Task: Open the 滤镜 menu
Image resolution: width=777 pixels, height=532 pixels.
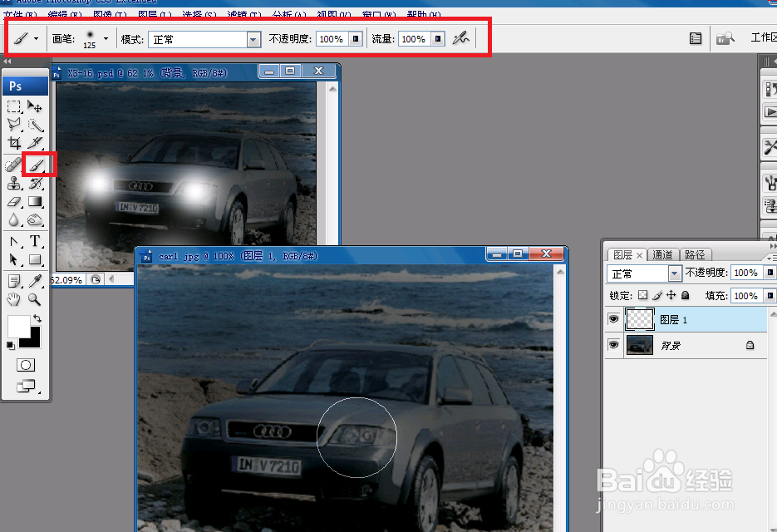Action: (243, 15)
